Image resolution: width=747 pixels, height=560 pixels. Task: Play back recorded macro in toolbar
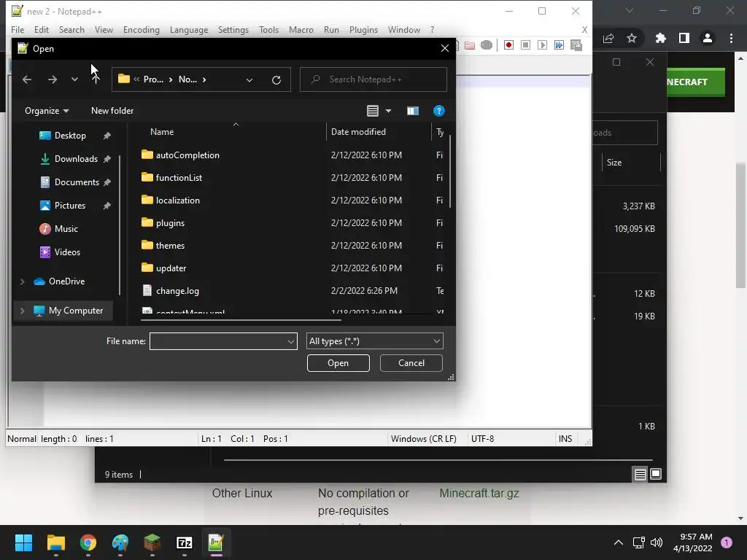pos(542,44)
